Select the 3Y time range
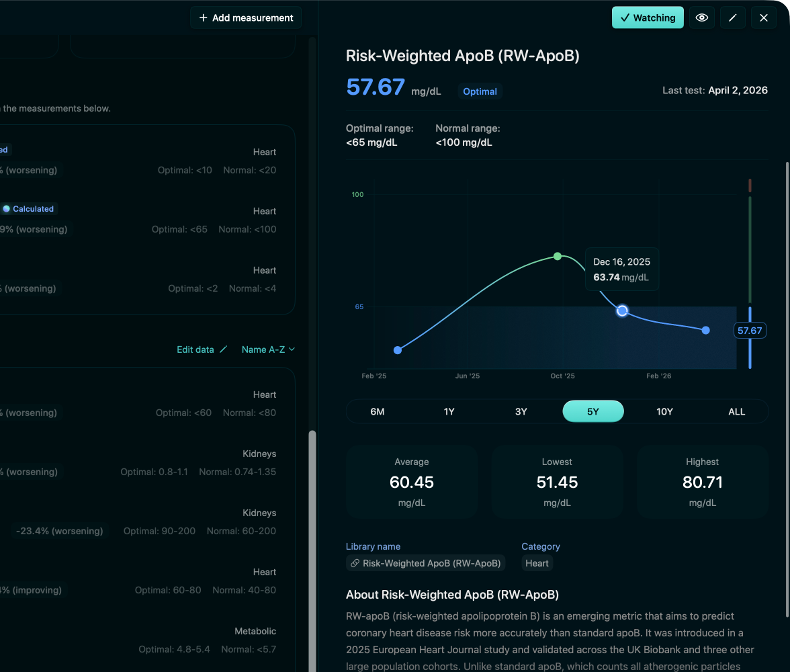 (x=521, y=411)
